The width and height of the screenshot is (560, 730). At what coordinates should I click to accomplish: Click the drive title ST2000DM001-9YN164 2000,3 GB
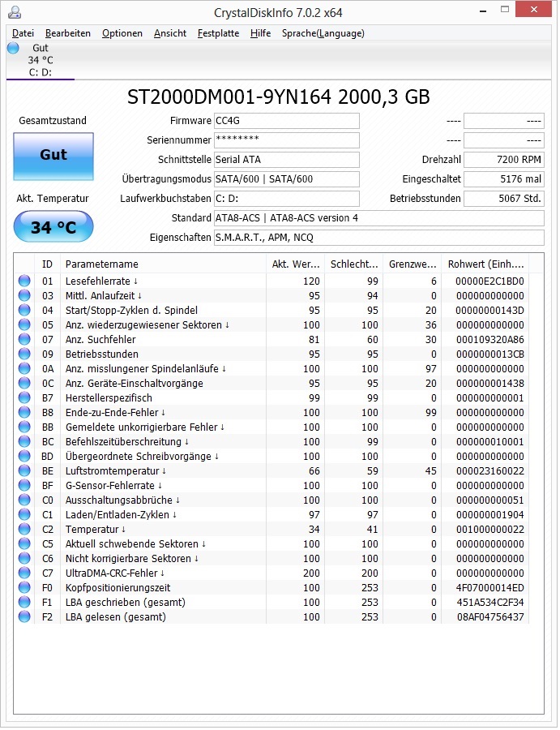point(279,97)
